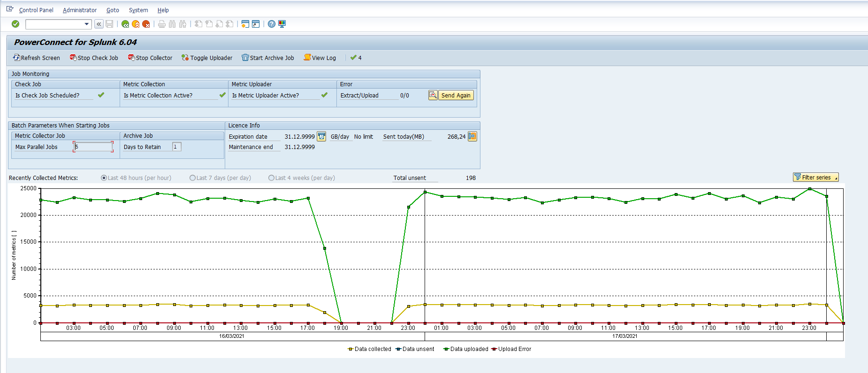Screen dimensions: 868x373
Task: Click the Max Parallel Jobs input field
Action: 93,147
